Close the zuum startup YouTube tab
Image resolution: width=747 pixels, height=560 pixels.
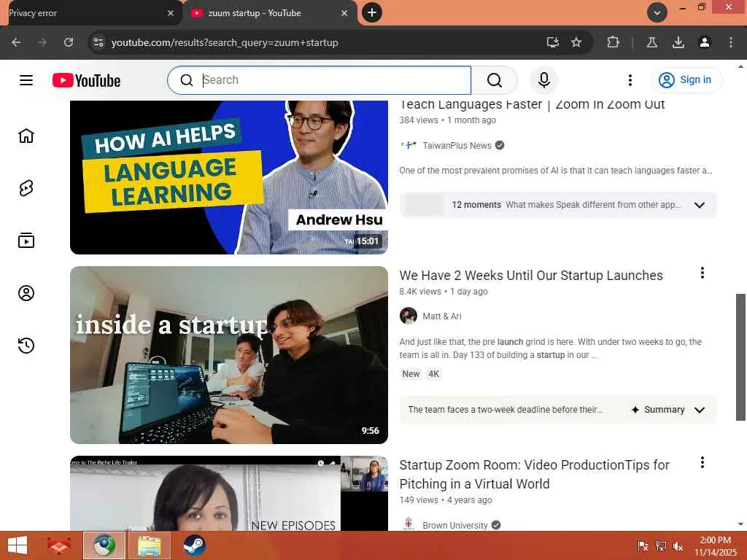(x=344, y=13)
